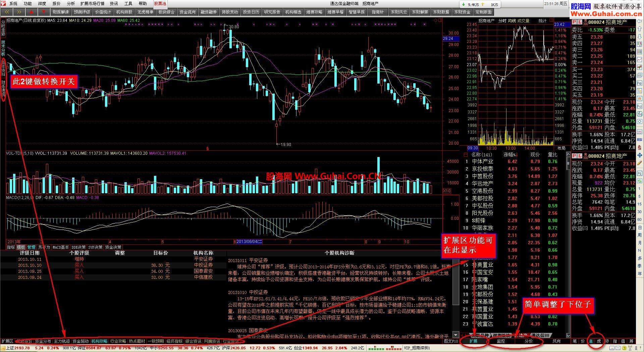
Task: Click the 值 icon in the bottom-right strip
Action: click(623, 341)
